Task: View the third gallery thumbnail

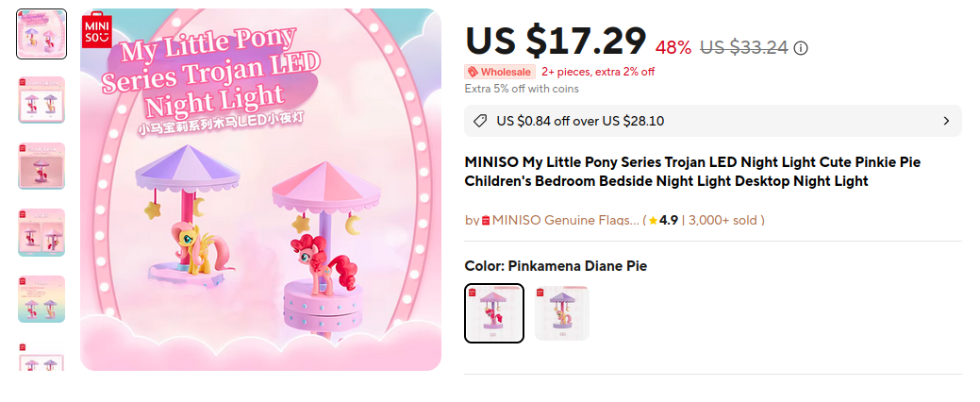Action: [42, 166]
